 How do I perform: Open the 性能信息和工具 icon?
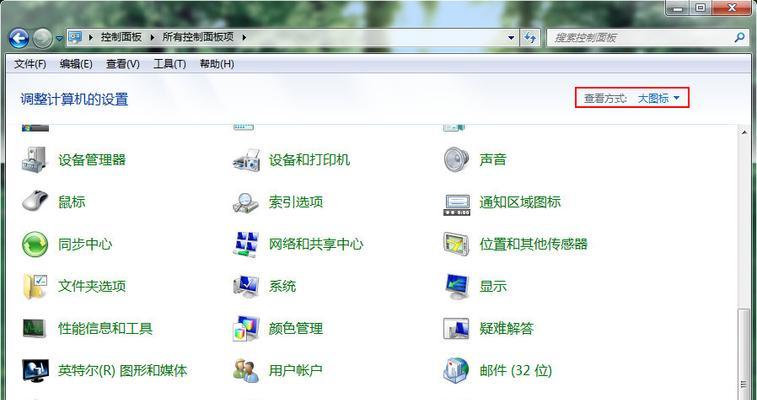coord(35,329)
